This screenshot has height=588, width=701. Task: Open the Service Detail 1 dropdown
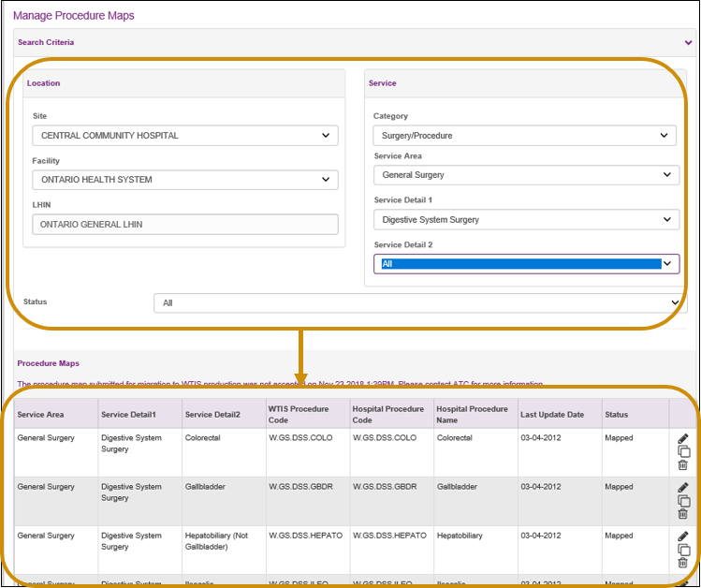[527, 219]
